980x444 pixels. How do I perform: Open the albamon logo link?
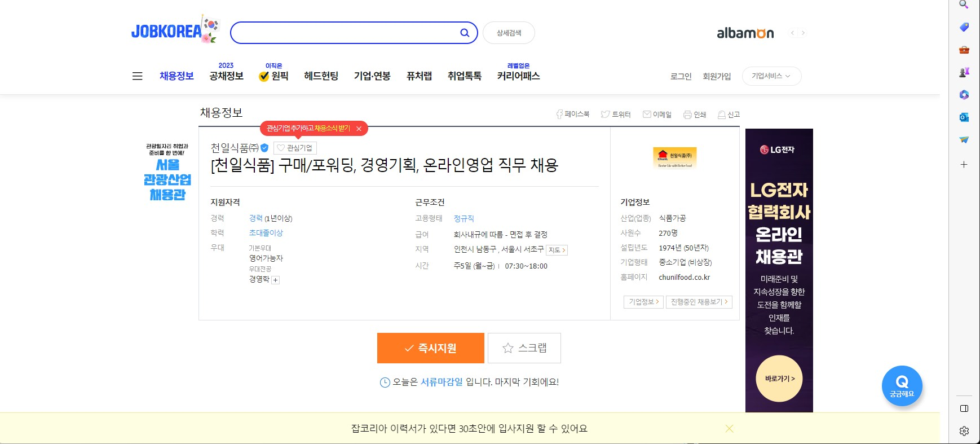tap(745, 33)
